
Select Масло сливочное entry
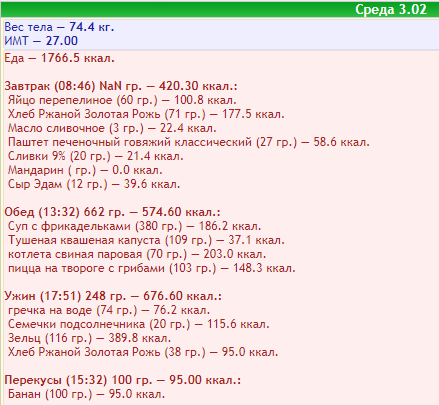112,128
